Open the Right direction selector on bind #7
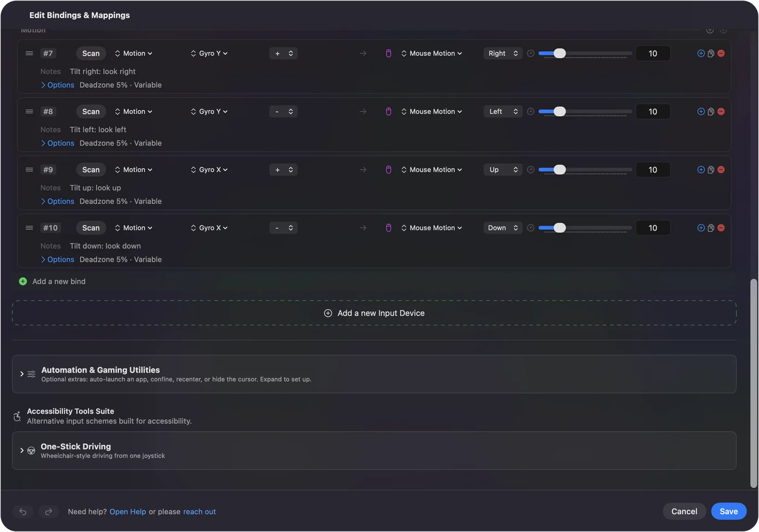Viewport: 759px width, 532px height. tap(503, 53)
